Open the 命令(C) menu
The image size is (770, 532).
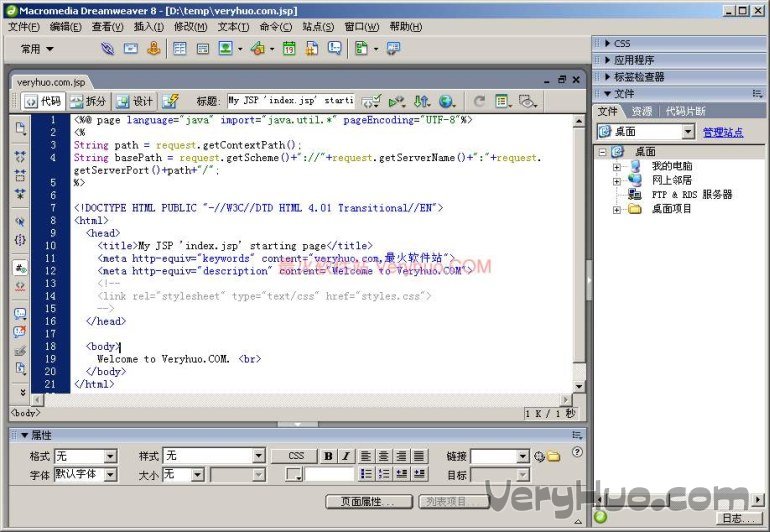(x=275, y=27)
